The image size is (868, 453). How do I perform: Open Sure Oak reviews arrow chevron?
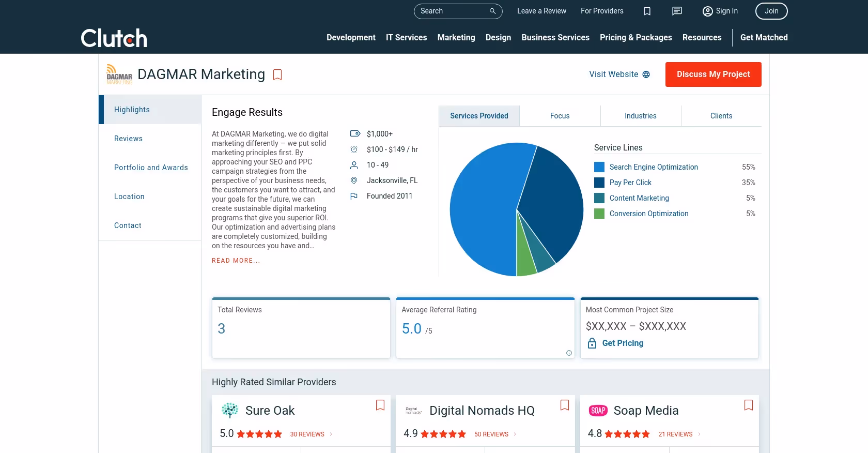tap(331, 434)
